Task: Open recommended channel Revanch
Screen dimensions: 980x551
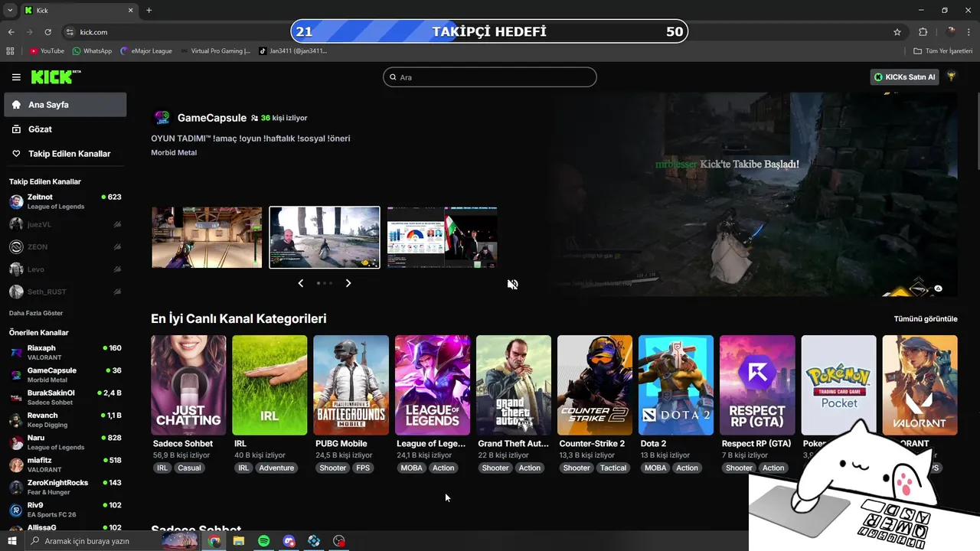Action: 65,419
